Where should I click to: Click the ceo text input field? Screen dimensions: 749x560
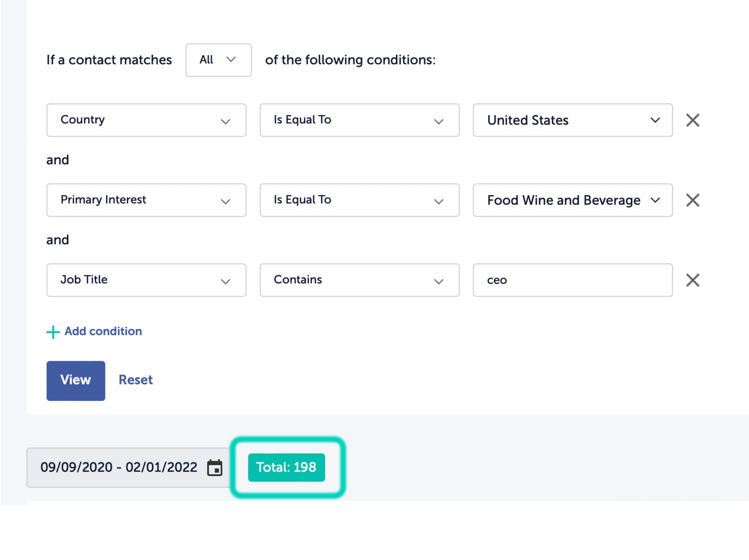click(x=572, y=280)
